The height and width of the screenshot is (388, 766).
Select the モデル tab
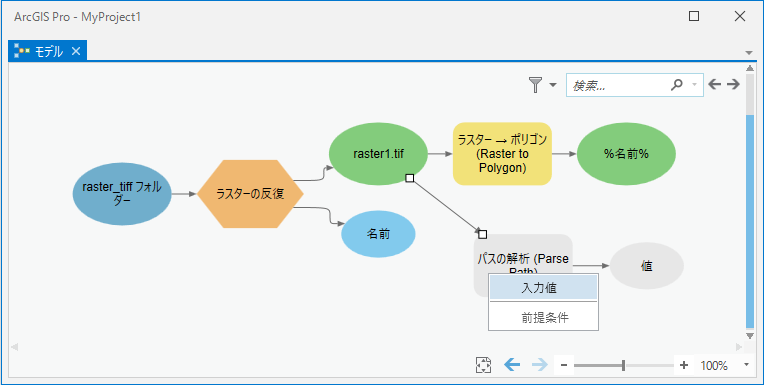[x=48, y=51]
